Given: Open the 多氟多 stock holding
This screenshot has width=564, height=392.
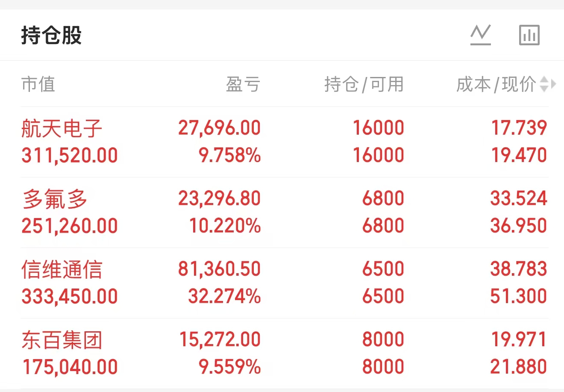Looking at the screenshot, I should pyautogui.click(x=55, y=199).
